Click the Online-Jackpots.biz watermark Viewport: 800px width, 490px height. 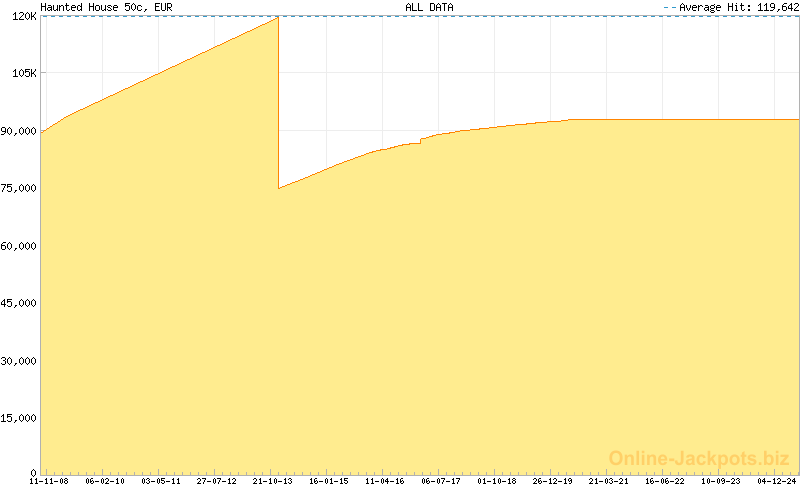(693, 458)
